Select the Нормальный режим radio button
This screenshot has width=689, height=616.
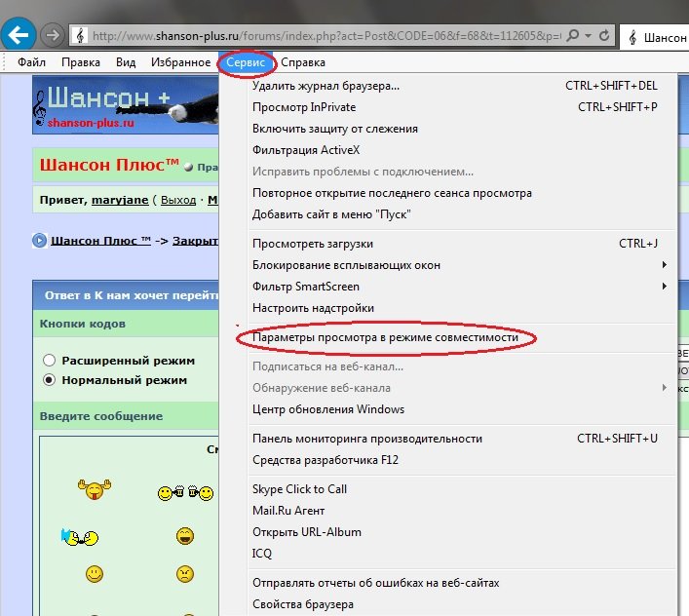49,380
